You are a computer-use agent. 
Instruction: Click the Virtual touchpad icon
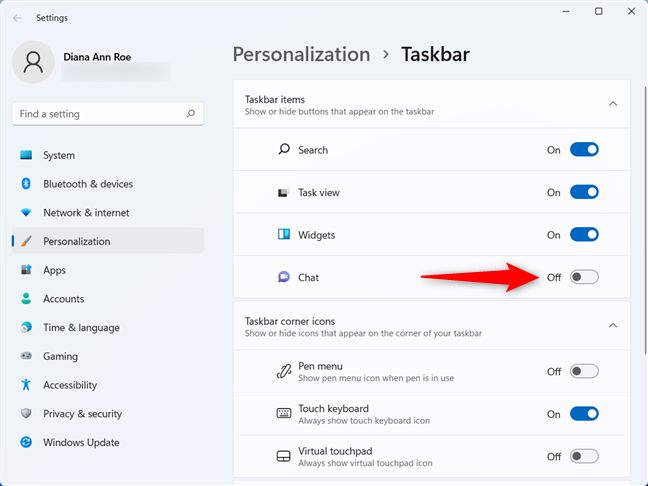pos(284,456)
